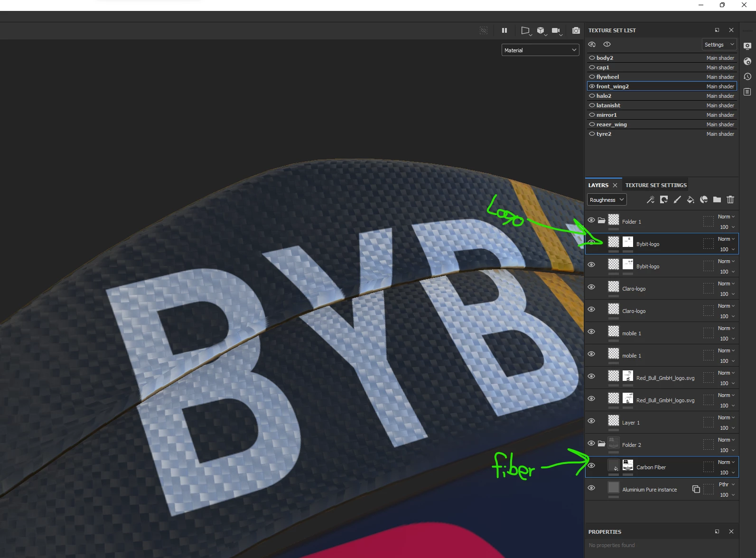Hide the Carbon Fiber layer
Screen dimensions: 756x558
tap(591, 465)
